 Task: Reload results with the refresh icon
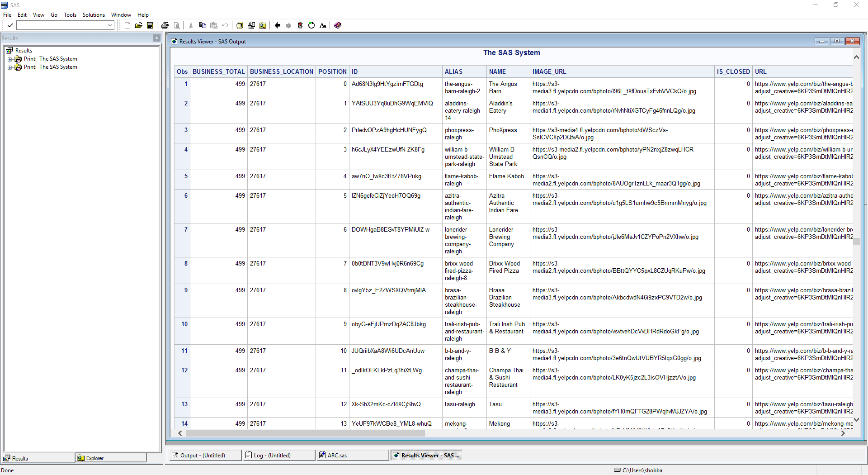(x=311, y=25)
